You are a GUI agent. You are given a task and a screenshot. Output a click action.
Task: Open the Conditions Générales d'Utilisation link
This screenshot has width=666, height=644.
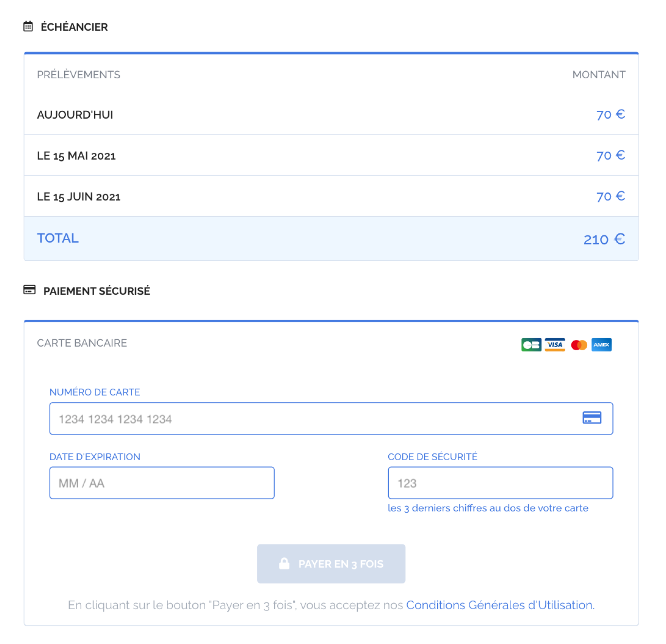(x=499, y=605)
